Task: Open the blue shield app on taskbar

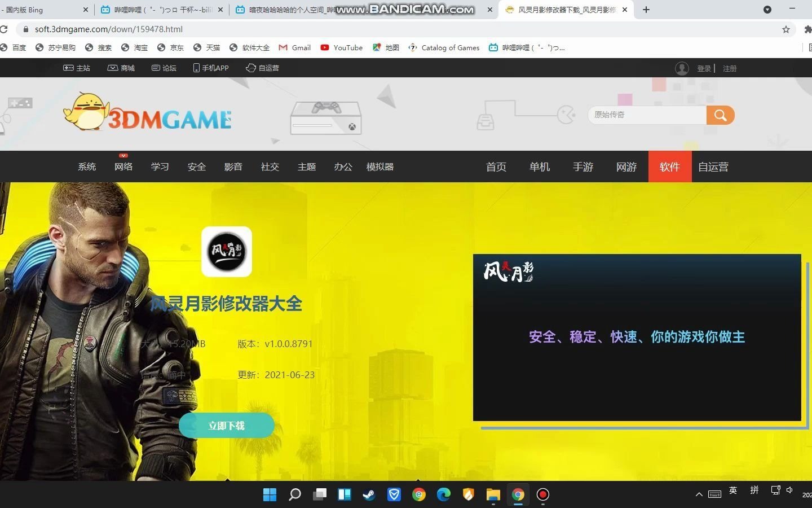Action: [x=394, y=494]
